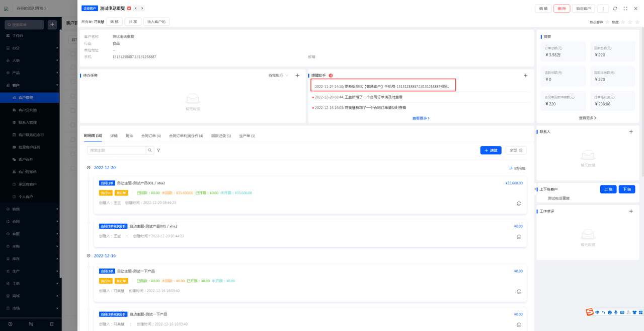Collapse the sidebar menu icon

point(51,324)
